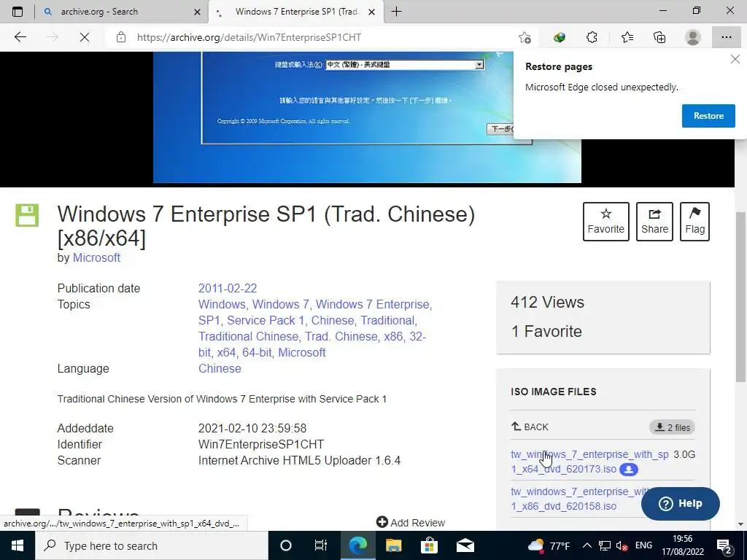The image size is (747, 560).
Task: Open the profile avatar icon
Action: pyautogui.click(x=692, y=37)
